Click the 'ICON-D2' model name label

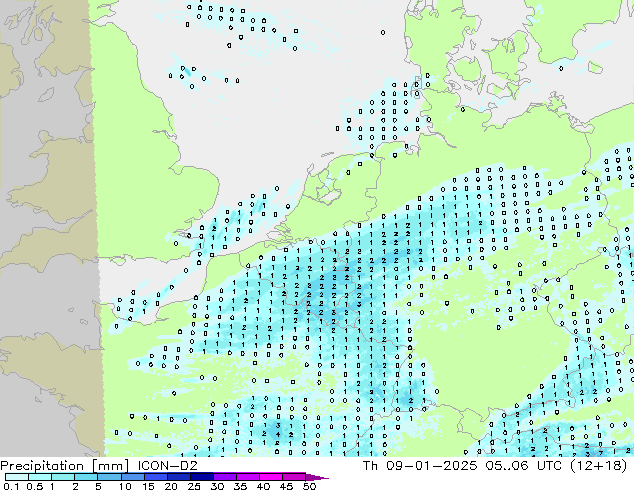coord(167,465)
